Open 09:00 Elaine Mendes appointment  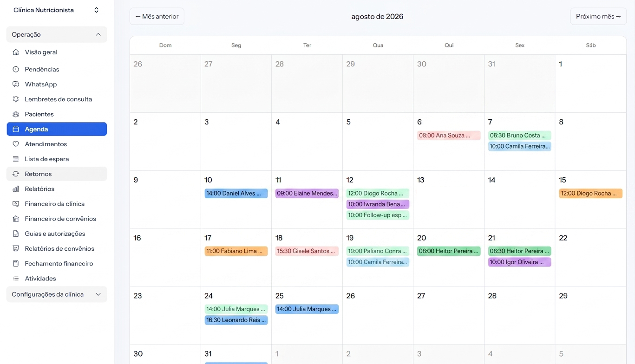click(307, 193)
